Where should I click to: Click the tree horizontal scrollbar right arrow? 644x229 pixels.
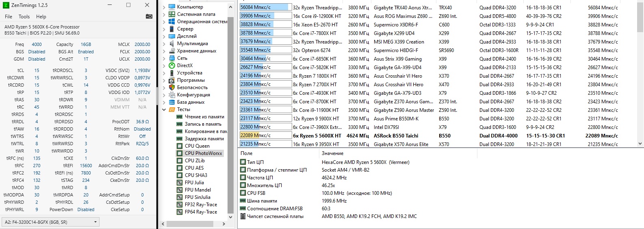click(x=223, y=224)
